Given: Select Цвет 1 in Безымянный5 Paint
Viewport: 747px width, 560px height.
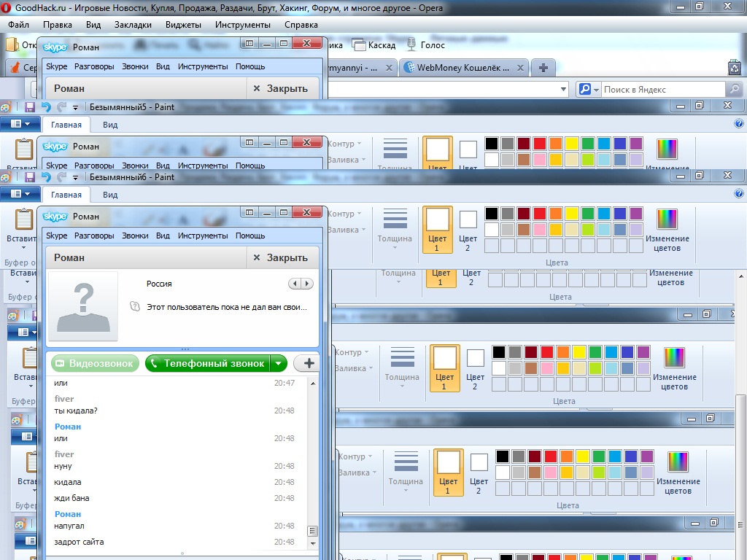Looking at the screenshot, I should [438, 152].
